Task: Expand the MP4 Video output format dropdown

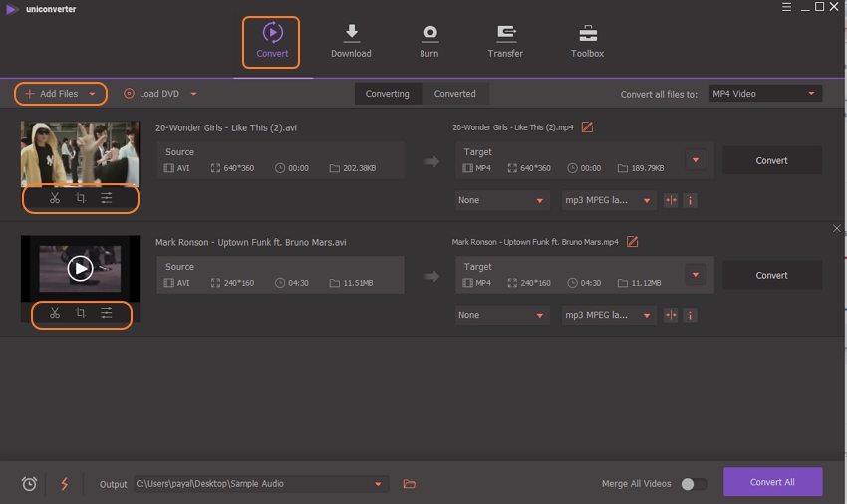Action: 764,94
